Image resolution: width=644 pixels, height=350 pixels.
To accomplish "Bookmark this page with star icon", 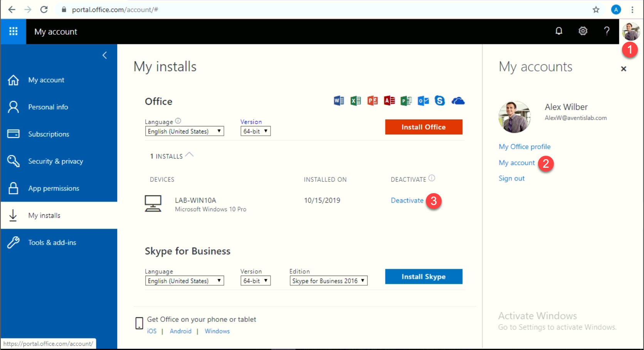I will (596, 10).
